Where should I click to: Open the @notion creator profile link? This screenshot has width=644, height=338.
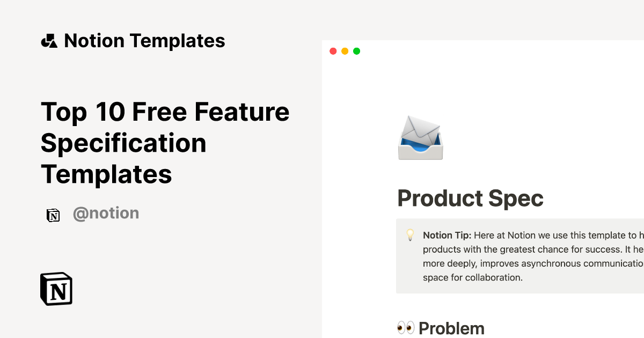pyautogui.click(x=106, y=213)
